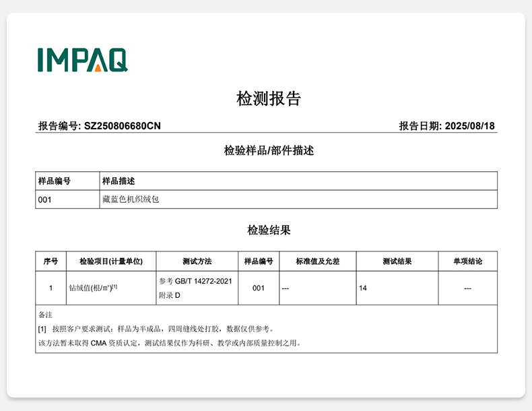Screen dimensions: 532x411
Task: Click the 测试结果 column header
Action: coord(397,261)
